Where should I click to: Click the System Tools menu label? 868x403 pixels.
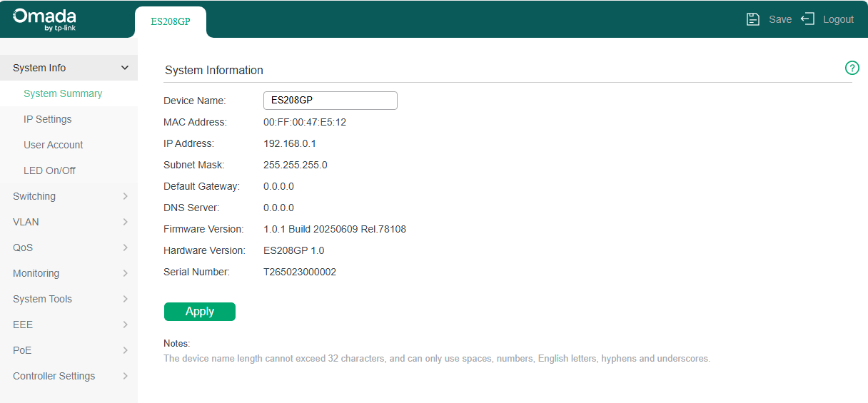coord(42,299)
